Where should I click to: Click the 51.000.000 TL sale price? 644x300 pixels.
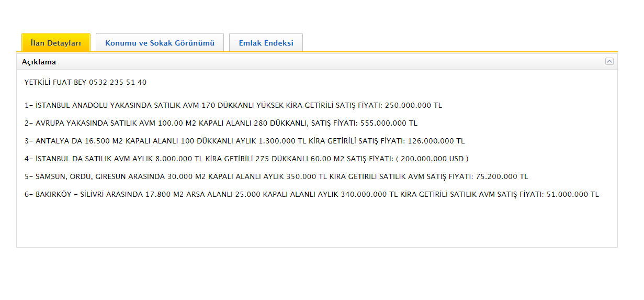click(x=572, y=194)
